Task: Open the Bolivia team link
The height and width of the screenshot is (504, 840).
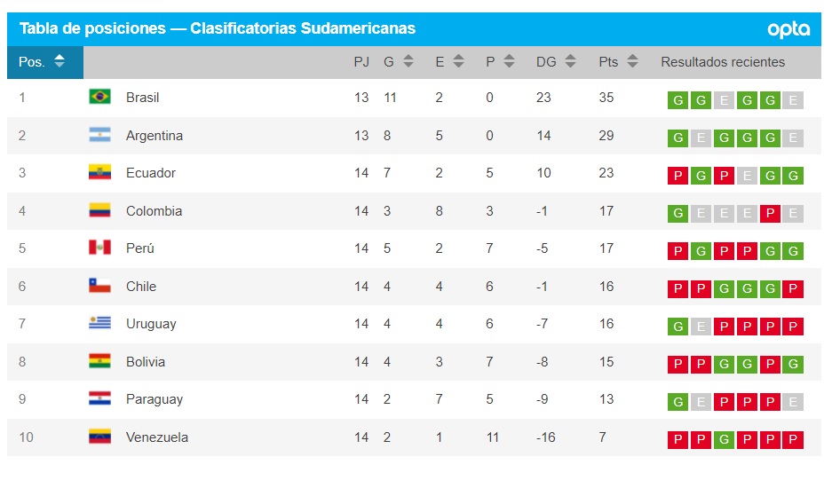Action: [x=145, y=362]
